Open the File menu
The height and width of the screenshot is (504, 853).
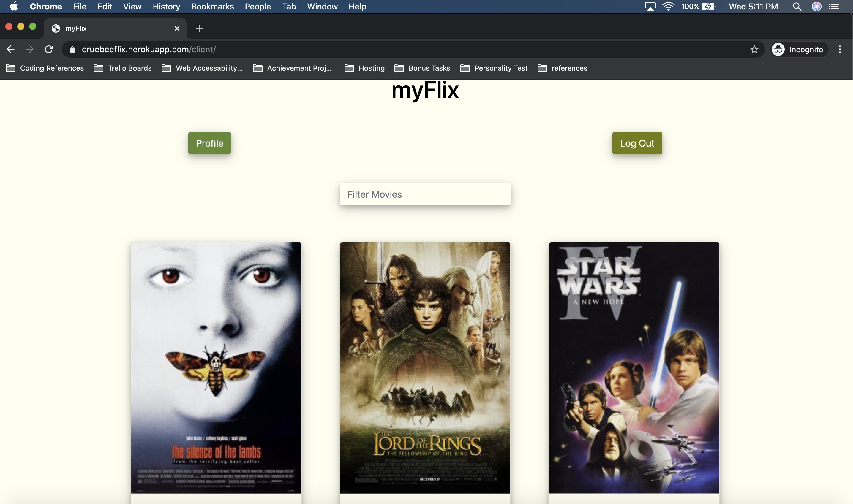(80, 7)
